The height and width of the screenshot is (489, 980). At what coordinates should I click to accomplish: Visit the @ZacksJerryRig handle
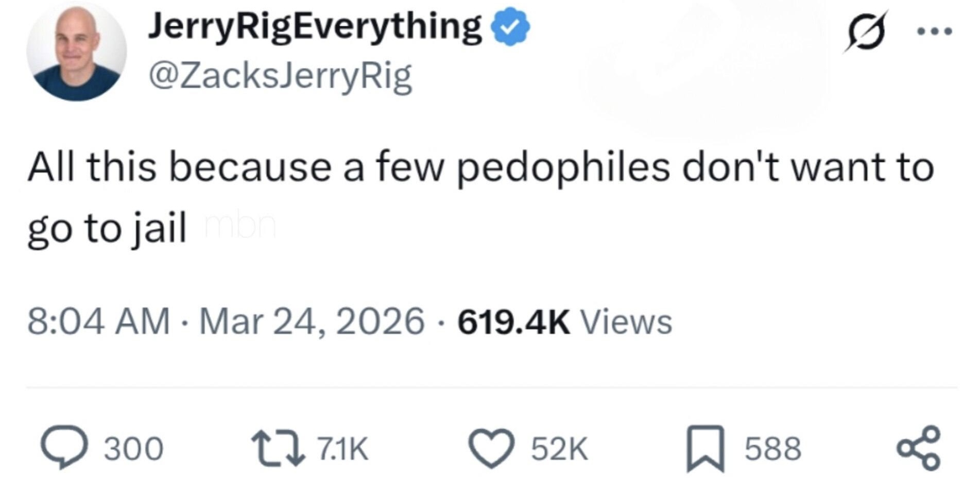(x=281, y=76)
